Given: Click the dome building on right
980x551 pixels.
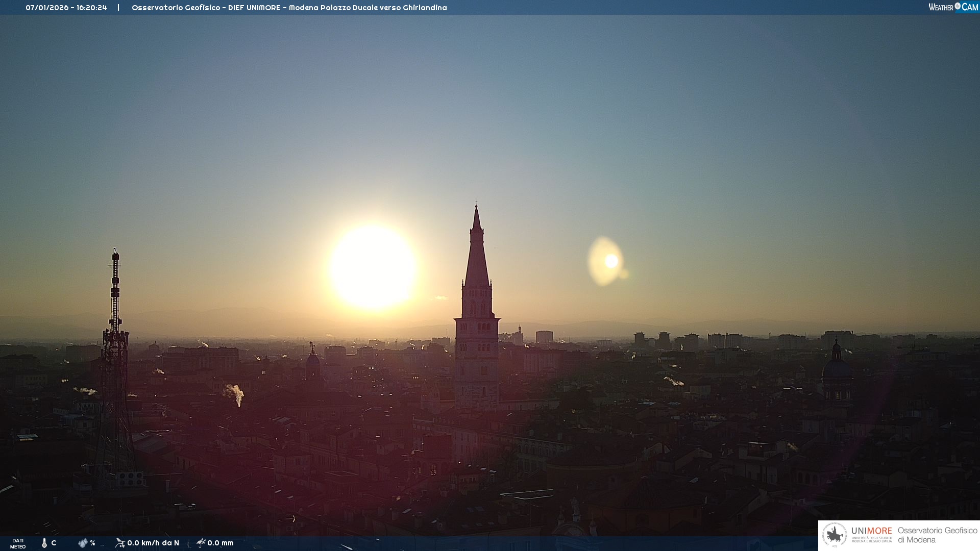Looking at the screenshot, I should point(837,367).
